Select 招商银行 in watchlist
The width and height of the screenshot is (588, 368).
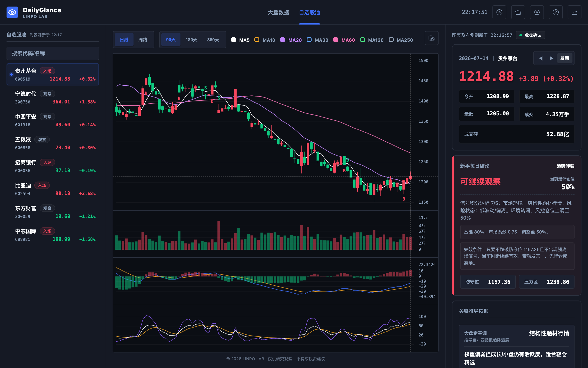click(53, 166)
